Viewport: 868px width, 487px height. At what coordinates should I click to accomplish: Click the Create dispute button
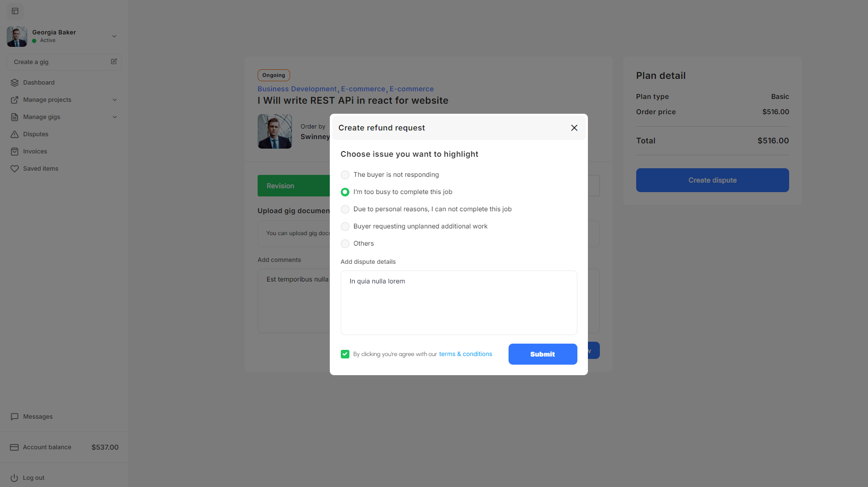712,180
